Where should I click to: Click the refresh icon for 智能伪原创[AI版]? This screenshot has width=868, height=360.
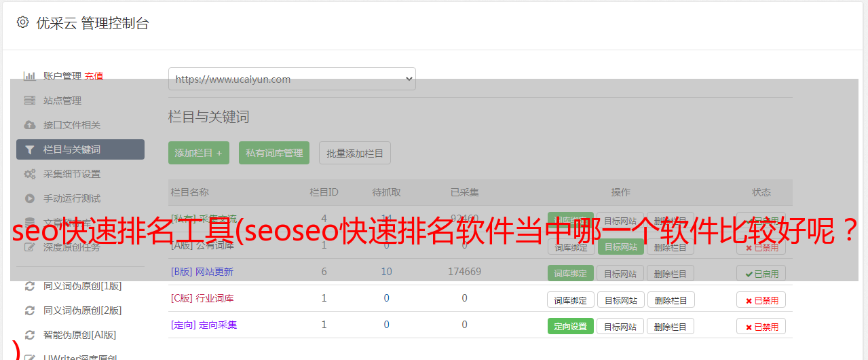coord(29,335)
